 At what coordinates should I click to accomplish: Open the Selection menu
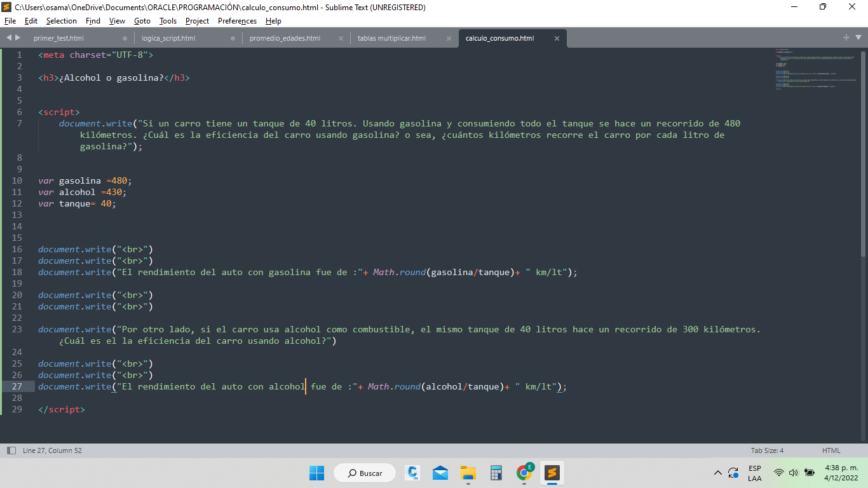(x=61, y=21)
